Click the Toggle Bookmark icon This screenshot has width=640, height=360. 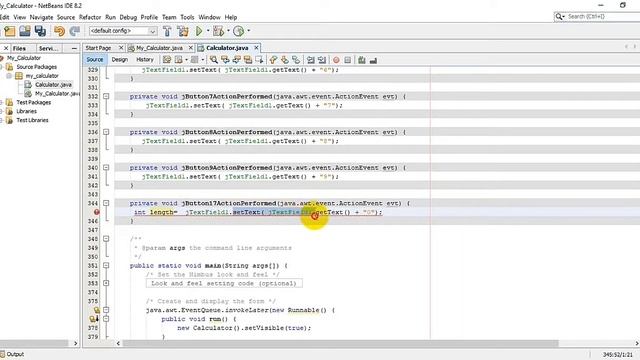tap(296, 60)
